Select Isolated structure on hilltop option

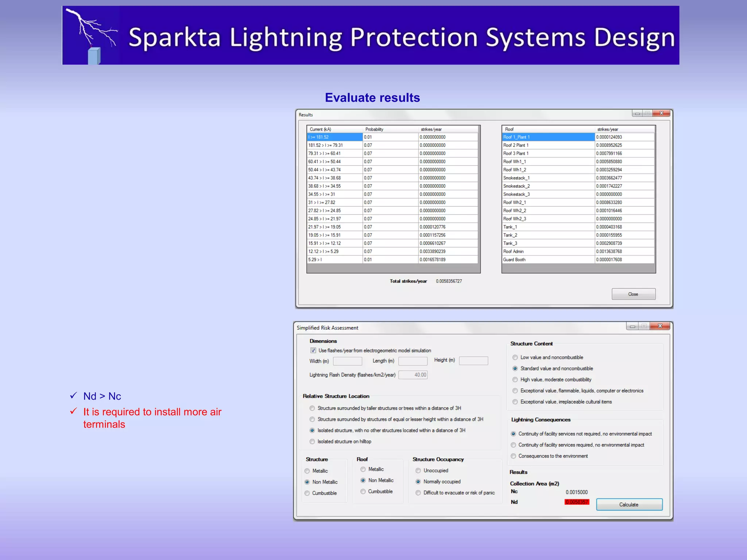tap(312, 442)
